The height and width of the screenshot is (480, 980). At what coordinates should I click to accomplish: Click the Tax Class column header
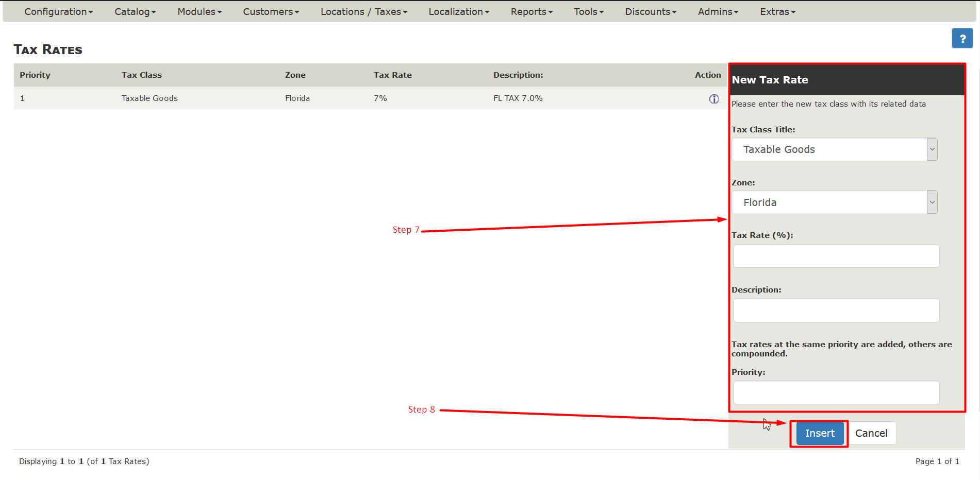click(142, 75)
